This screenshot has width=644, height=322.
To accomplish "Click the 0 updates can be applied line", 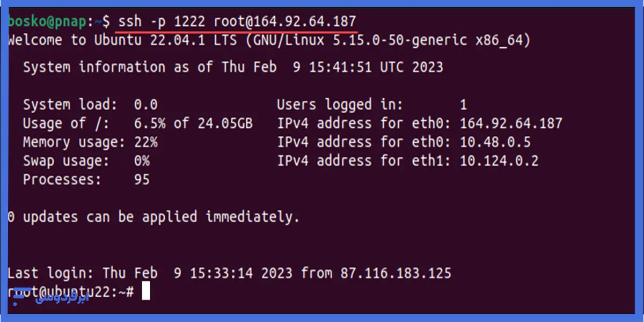I will (153, 217).
